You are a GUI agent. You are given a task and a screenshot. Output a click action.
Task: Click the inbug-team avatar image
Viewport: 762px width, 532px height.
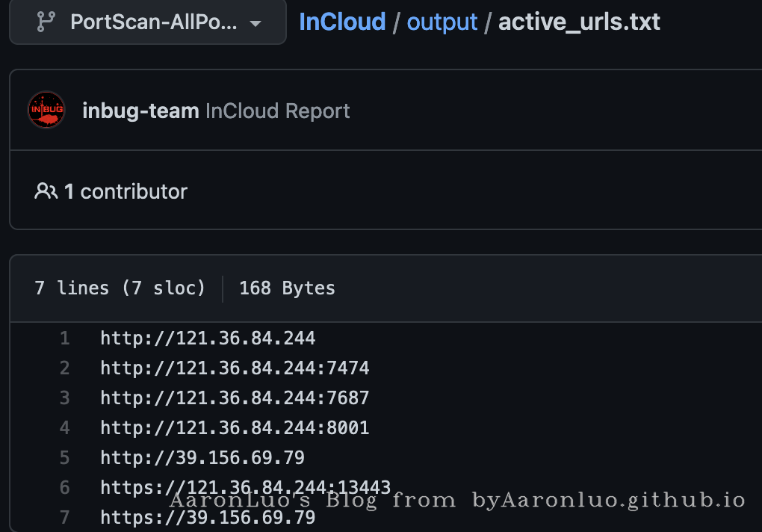[x=46, y=111]
